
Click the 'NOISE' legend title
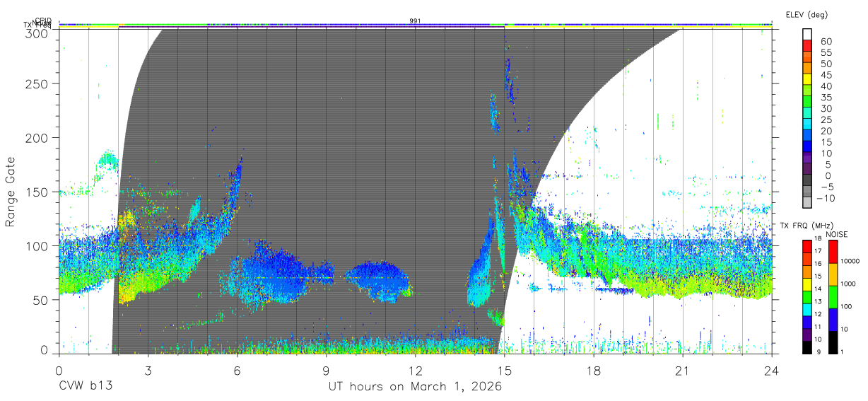(x=836, y=235)
